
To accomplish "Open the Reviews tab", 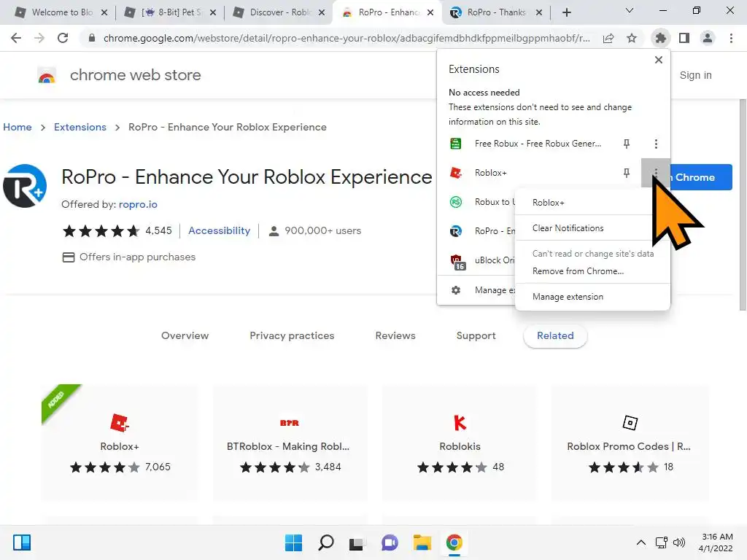I will pos(395,335).
